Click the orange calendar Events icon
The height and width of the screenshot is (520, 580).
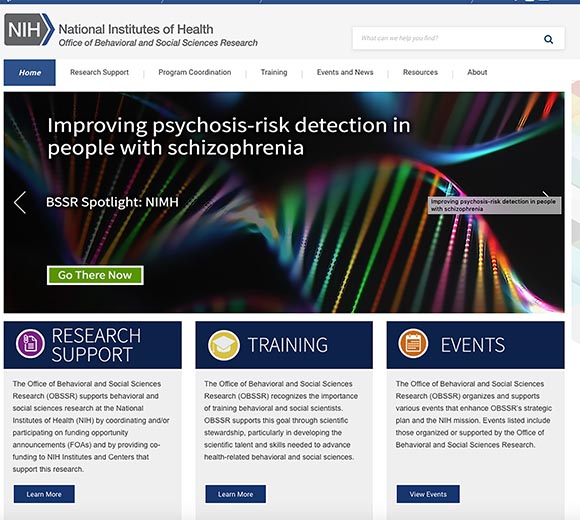click(x=413, y=344)
